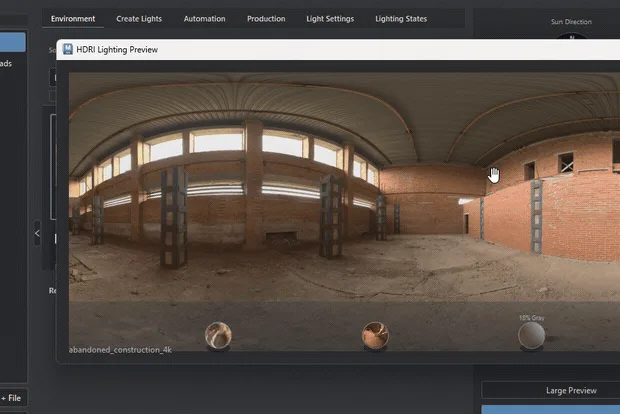Click the chrome reflection sphere preview
Viewport: 620px width, 414px height.
[218, 335]
